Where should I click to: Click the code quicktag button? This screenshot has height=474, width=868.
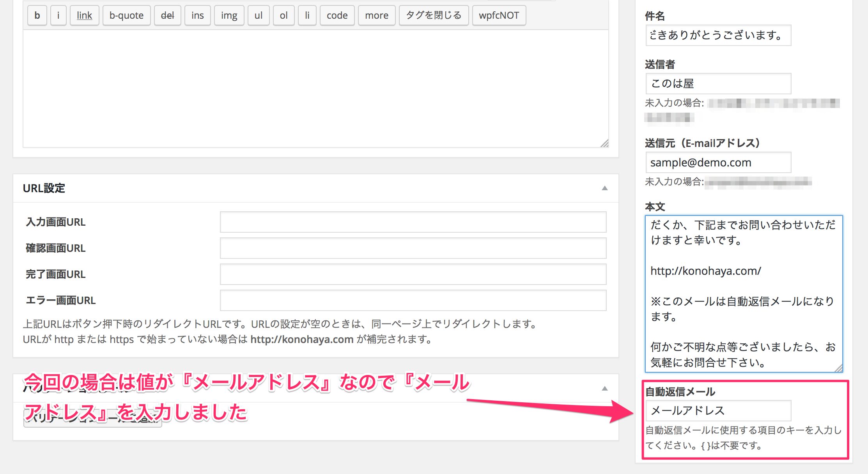point(337,15)
